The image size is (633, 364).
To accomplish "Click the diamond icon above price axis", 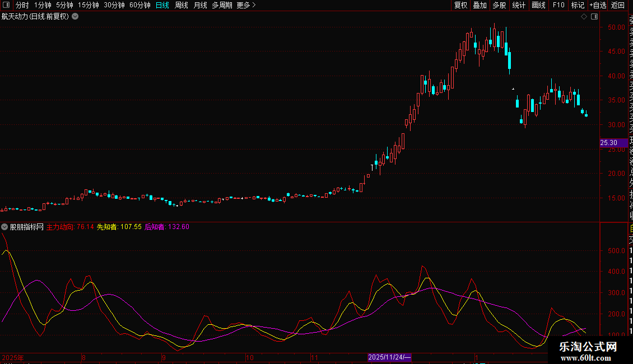I will tap(584, 17).
